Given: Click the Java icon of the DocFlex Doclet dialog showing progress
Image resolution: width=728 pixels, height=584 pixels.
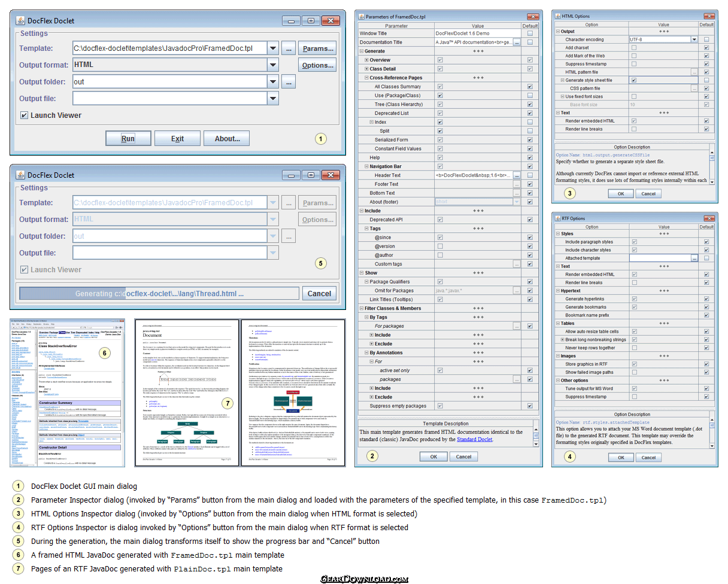Looking at the screenshot, I should tap(20, 175).
